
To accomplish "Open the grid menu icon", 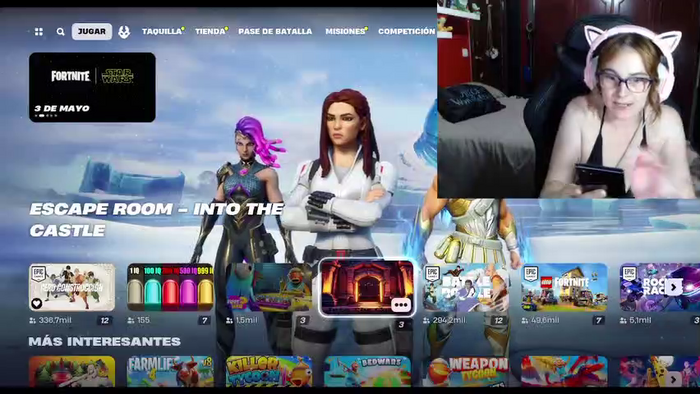I will click(x=39, y=32).
